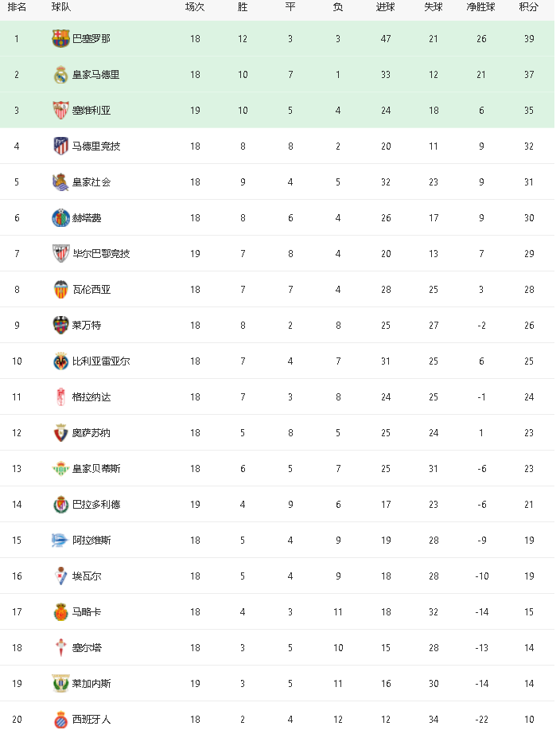Click the 排名 column header
This screenshot has width=560, height=734.
[x=17, y=7]
